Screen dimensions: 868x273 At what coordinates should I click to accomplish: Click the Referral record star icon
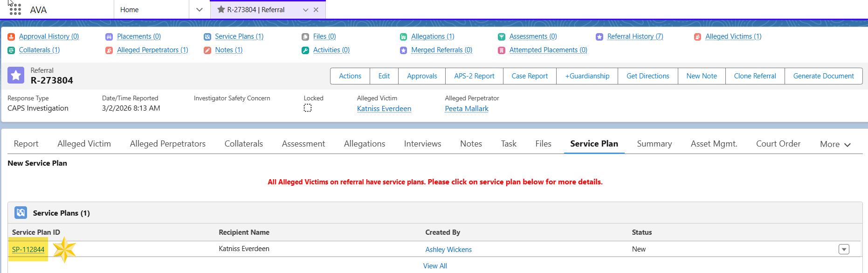click(x=16, y=75)
